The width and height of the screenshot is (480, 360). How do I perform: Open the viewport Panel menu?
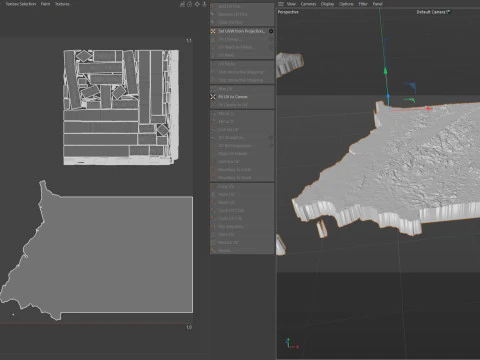378,4
